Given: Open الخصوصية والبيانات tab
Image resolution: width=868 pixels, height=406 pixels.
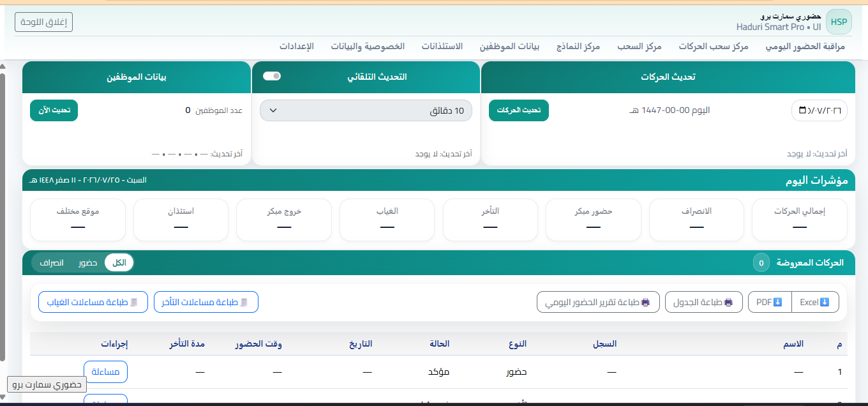Looking at the screenshot, I should click(x=368, y=47).
